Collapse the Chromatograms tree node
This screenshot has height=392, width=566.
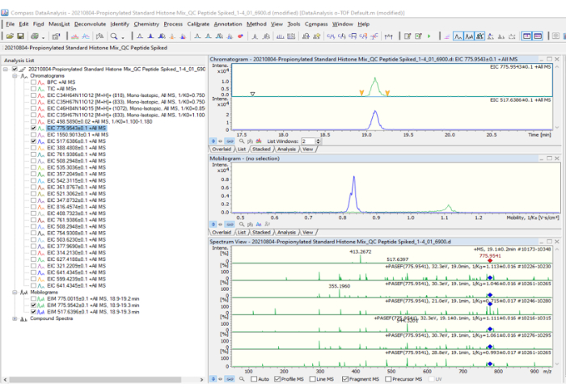point(15,76)
